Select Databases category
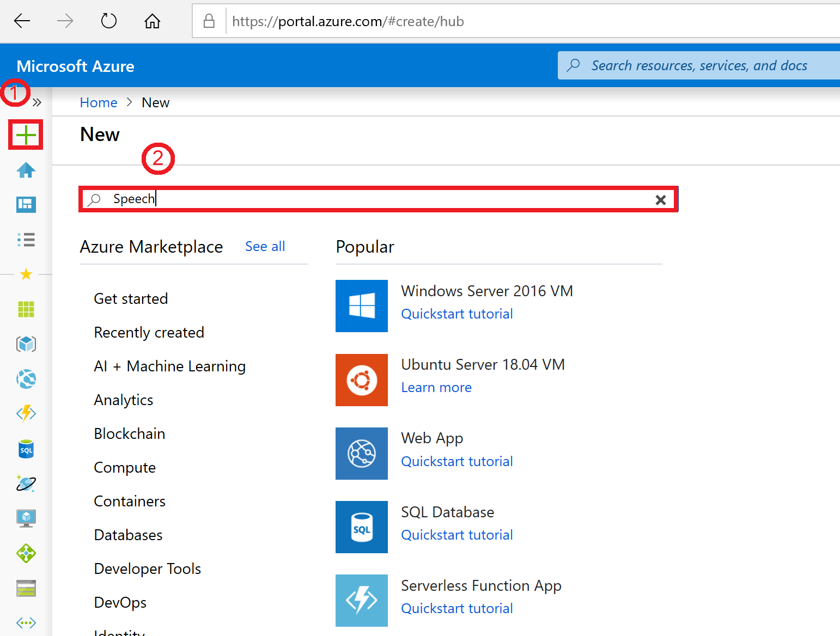The height and width of the screenshot is (636, 840). point(128,535)
